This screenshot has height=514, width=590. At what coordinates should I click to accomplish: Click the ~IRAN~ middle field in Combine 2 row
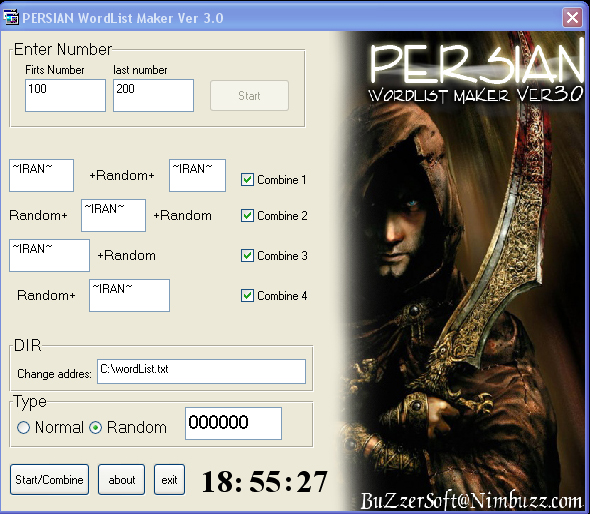pyautogui.click(x=113, y=215)
